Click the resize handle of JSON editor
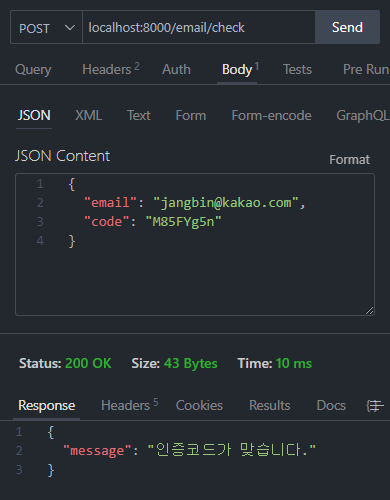 click(369, 310)
